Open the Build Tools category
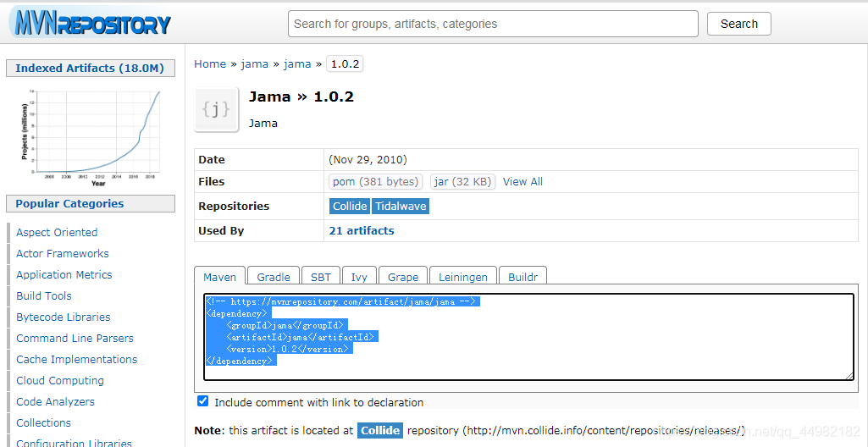868x447 pixels. (44, 295)
